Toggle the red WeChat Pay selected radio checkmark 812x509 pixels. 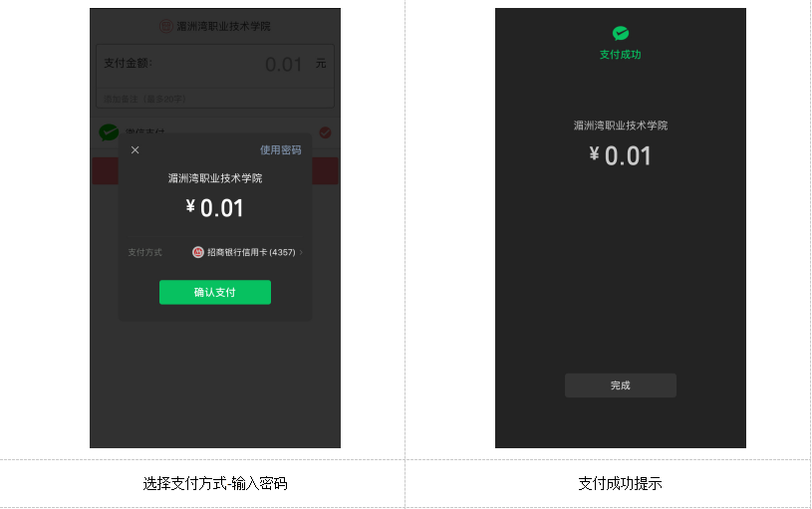[325, 132]
